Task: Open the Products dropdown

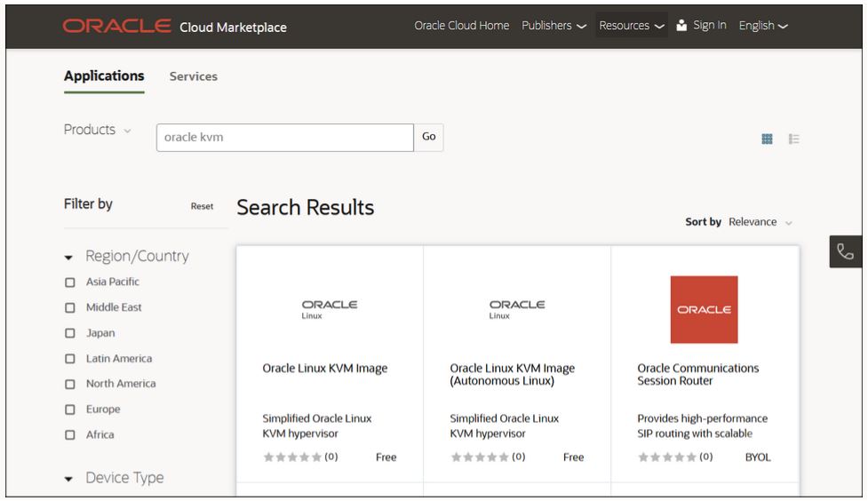Action: 98,130
